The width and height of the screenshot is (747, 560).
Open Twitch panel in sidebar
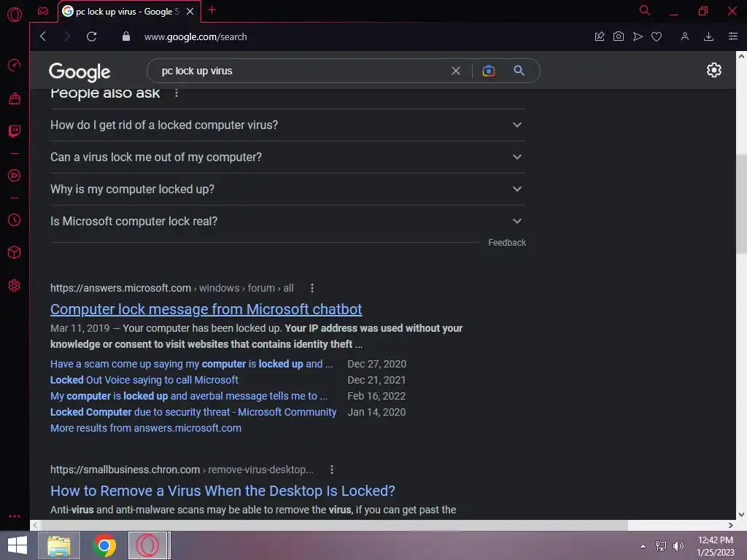coord(15,131)
